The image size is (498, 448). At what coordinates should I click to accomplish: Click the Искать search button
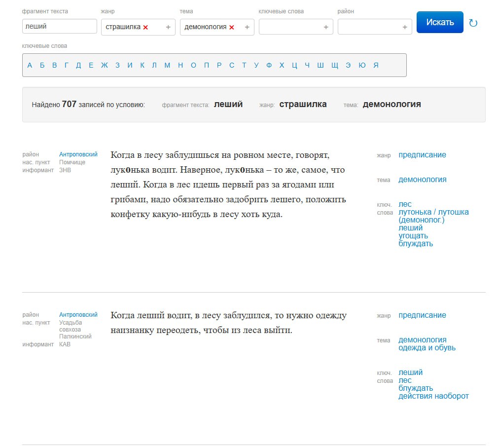coord(440,22)
